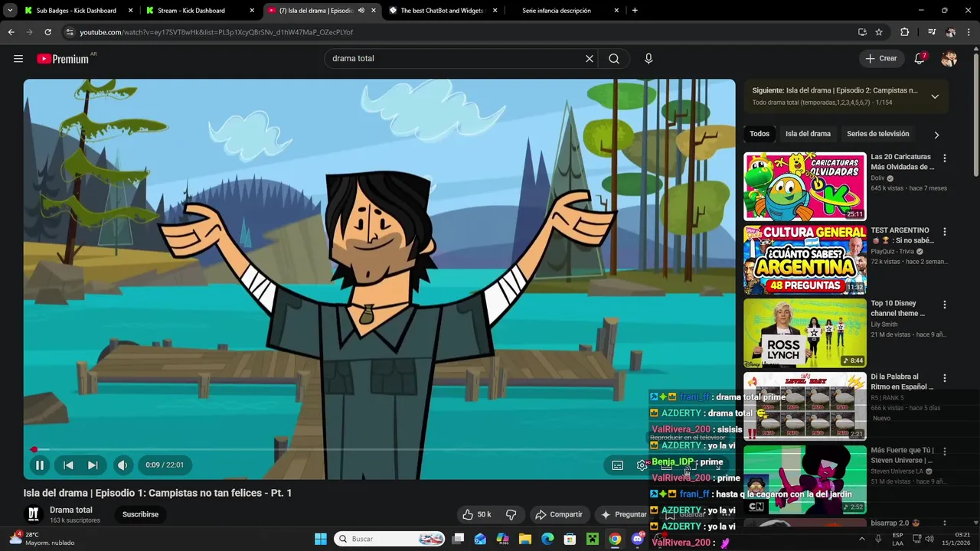Select the Todos filter chip
Screen dimensions: 980x551
[x=759, y=134]
